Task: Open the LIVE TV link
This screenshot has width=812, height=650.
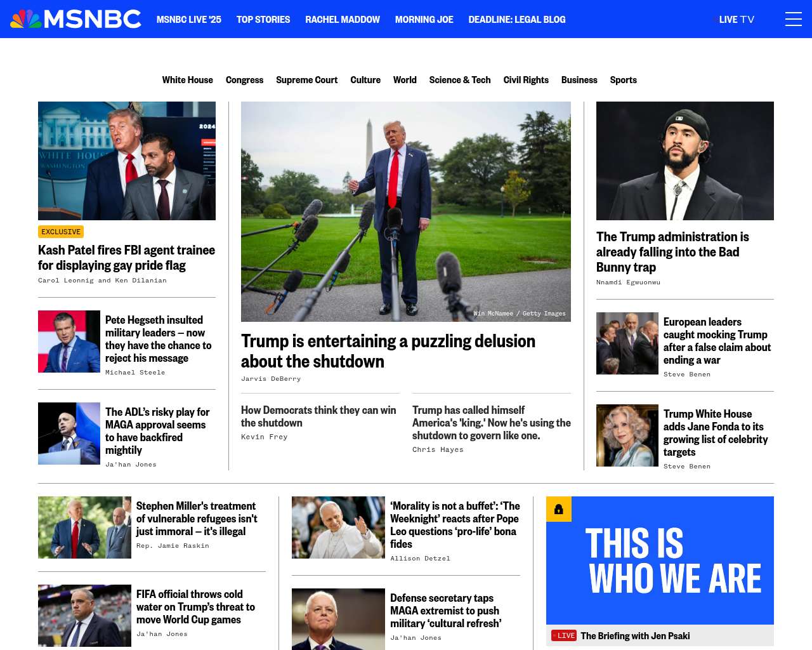Action: pos(736,20)
